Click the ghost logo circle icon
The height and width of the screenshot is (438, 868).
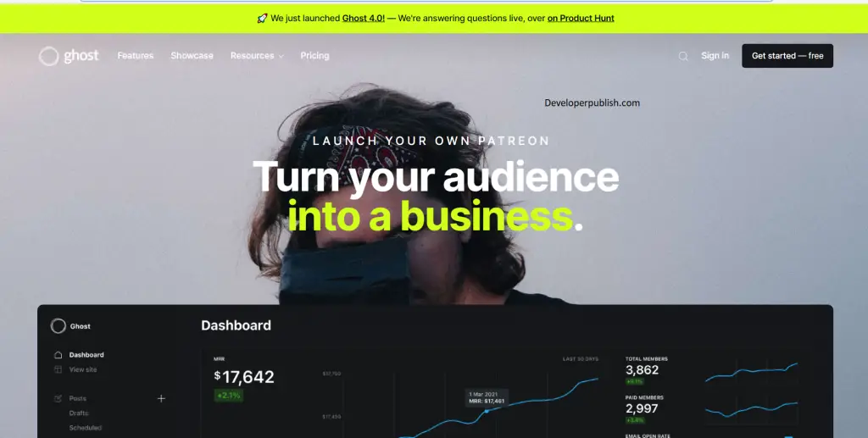48,56
